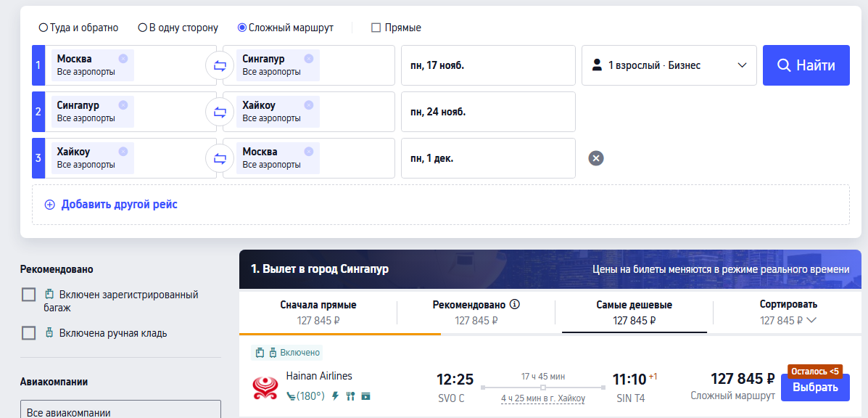Switch to Сначала прямые tab
Screen dimensions: 868x418
click(318, 312)
